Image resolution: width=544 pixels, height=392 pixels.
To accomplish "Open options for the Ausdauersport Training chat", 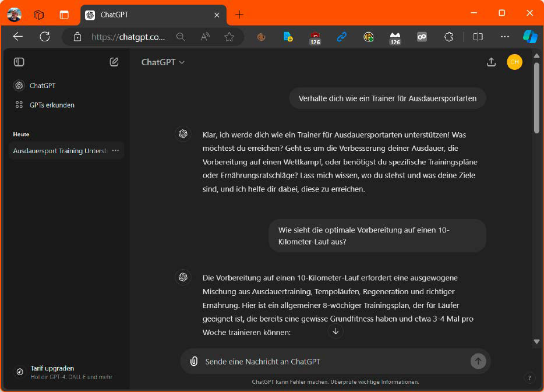I will (x=115, y=150).
